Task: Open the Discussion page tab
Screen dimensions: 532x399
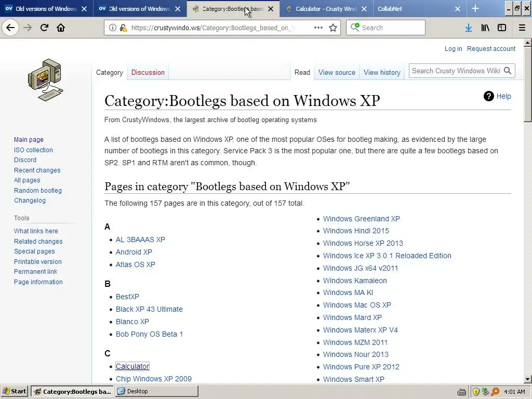Action: [x=148, y=72]
